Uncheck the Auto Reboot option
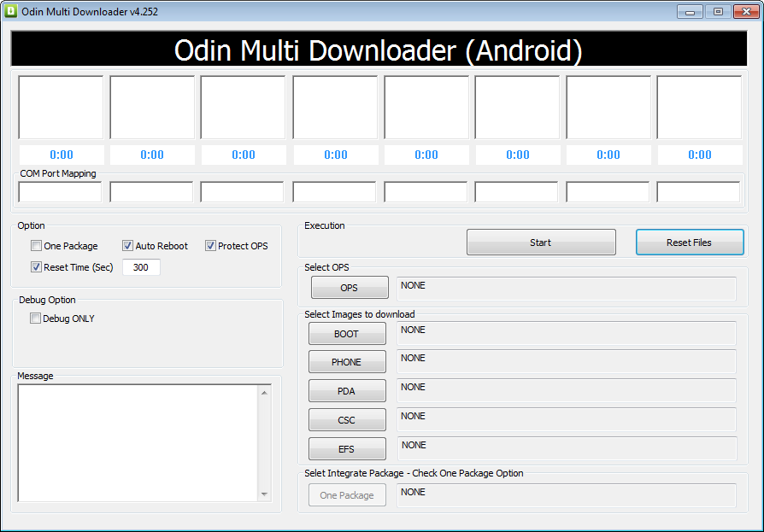The height and width of the screenshot is (532, 764). pyautogui.click(x=128, y=246)
